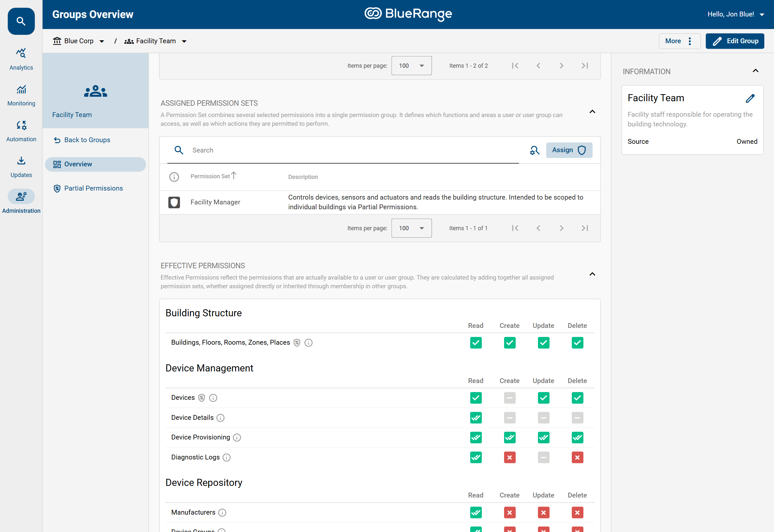Change items per page in top paginator

pos(411,66)
